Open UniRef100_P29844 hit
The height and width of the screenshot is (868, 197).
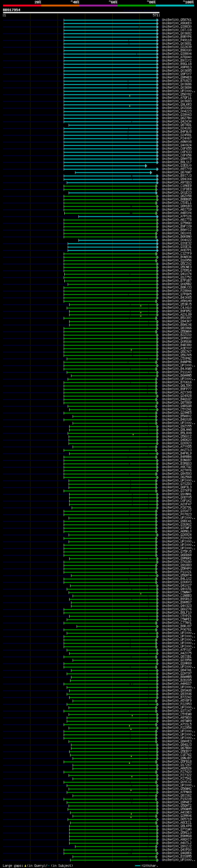[176, 291]
